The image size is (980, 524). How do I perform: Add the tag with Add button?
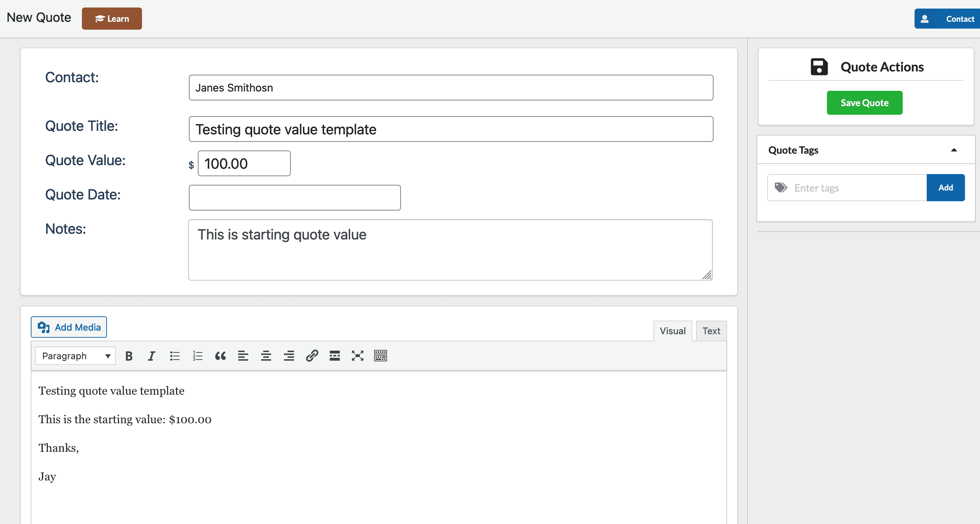tap(945, 187)
